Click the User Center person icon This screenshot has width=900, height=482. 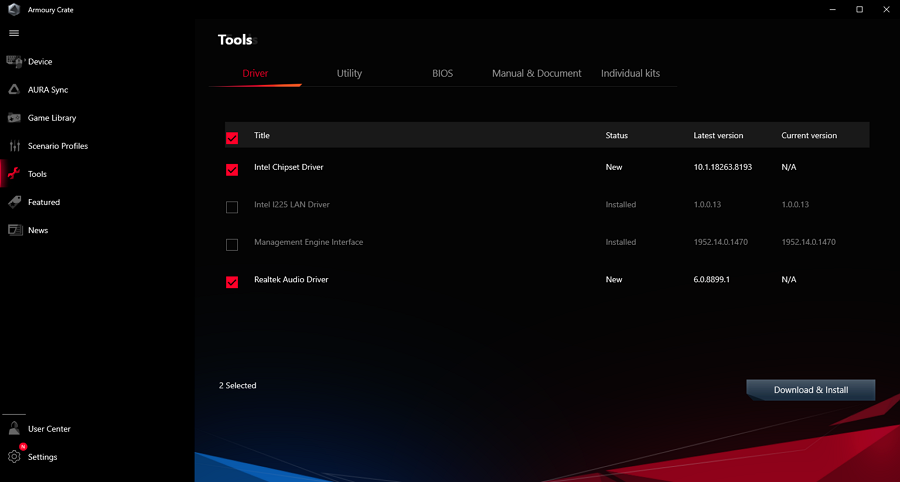[x=14, y=428]
